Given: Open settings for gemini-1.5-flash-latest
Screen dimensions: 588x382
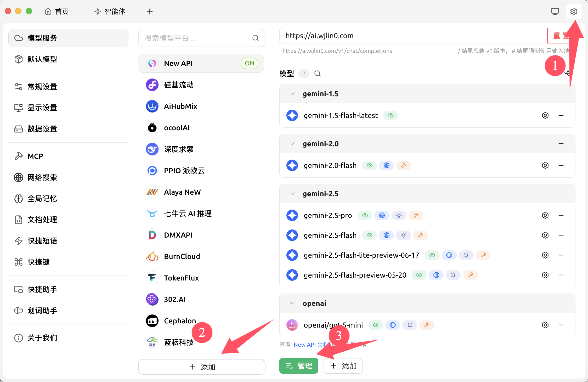Looking at the screenshot, I should pyautogui.click(x=545, y=115).
